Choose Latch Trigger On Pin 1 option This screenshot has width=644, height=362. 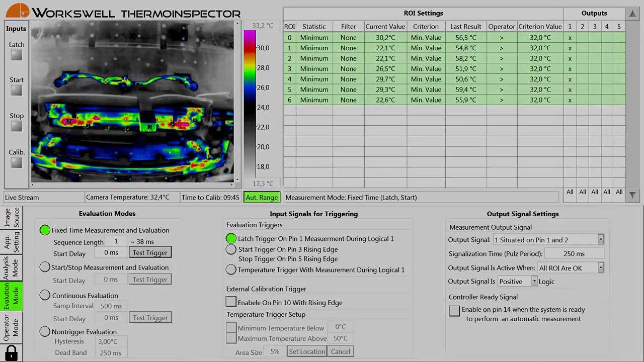coord(231,239)
